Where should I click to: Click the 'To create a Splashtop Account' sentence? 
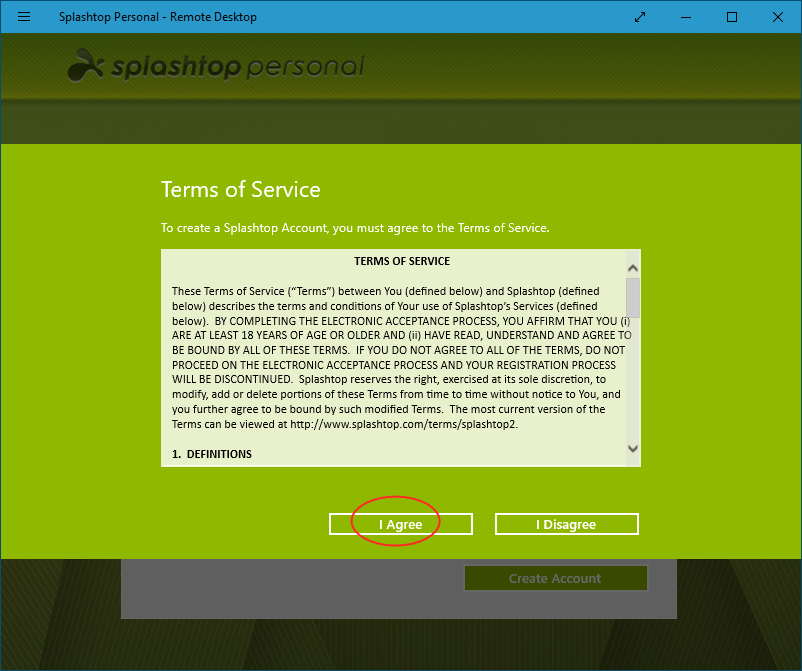355,228
